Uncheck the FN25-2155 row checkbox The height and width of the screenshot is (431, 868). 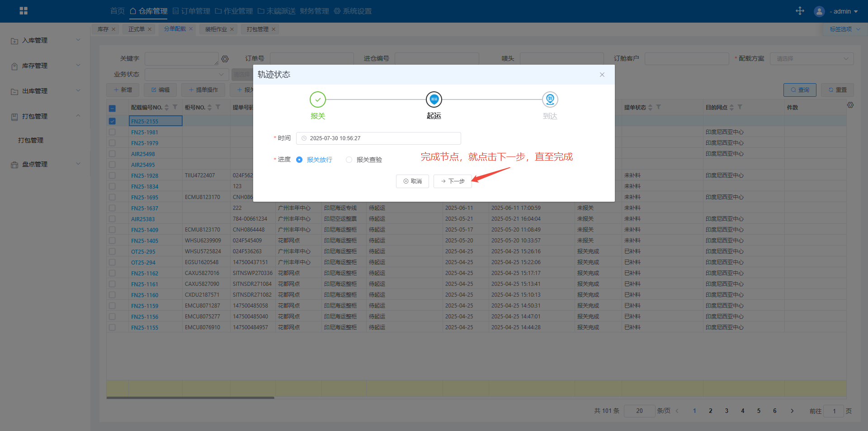[112, 121]
